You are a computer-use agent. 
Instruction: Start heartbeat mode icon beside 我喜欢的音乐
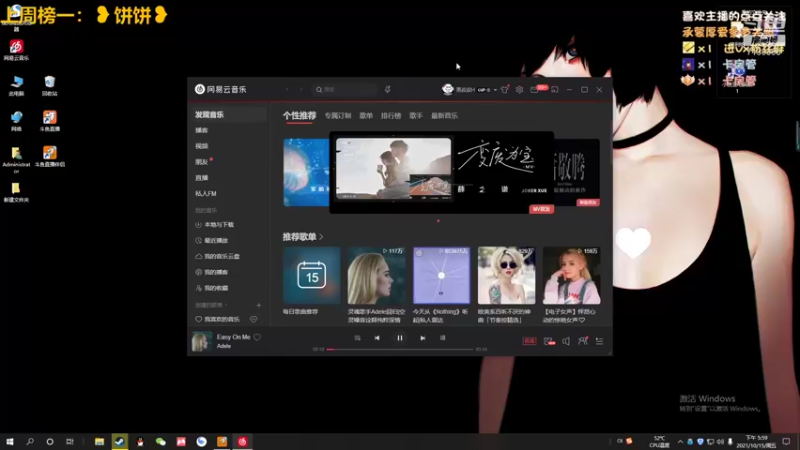point(254,319)
